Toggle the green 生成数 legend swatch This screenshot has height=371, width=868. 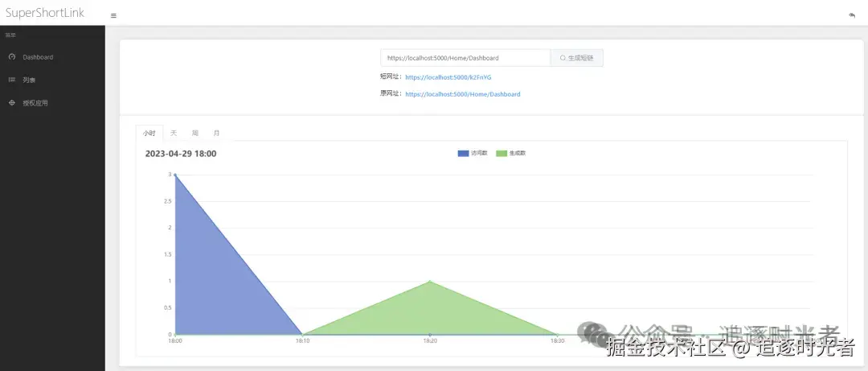click(x=502, y=154)
